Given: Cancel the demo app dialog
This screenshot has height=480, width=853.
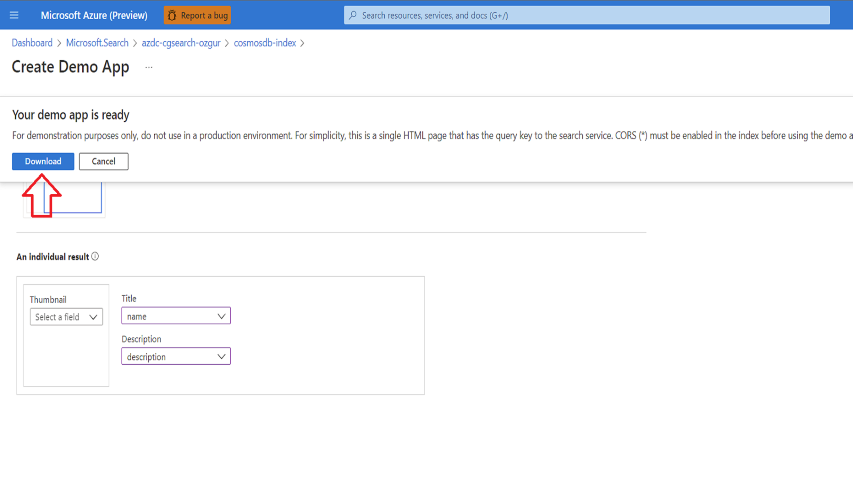Looking at the screenshot, I should [103, 161].
